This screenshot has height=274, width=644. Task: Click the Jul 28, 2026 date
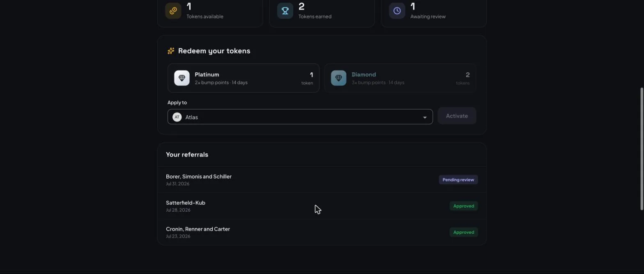178,210
